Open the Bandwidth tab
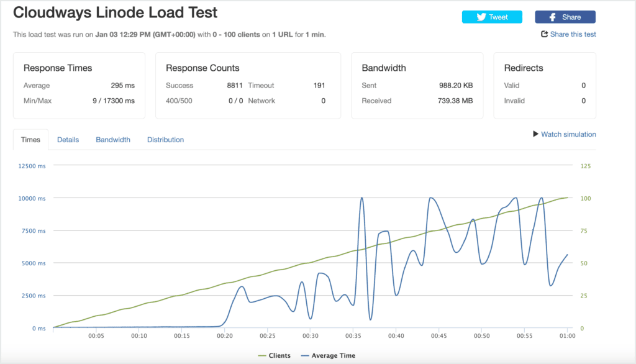Image resolution: width=636 pixels, height=364 pixels. coord(113,140)
